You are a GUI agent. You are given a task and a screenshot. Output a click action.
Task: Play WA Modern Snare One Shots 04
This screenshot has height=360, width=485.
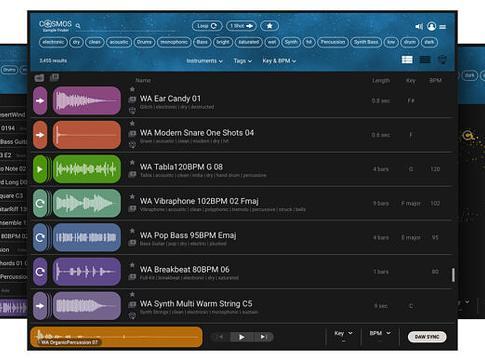click(40, 135)
